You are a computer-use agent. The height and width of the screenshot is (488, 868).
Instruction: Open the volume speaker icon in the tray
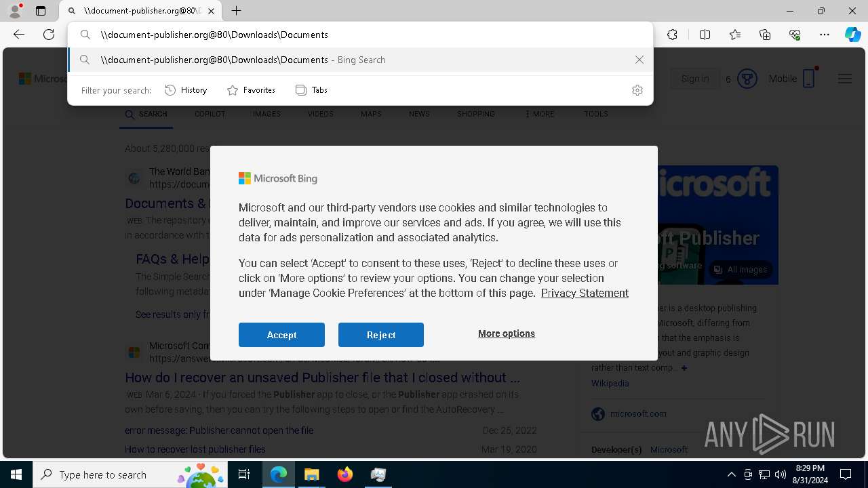[781, 474]
